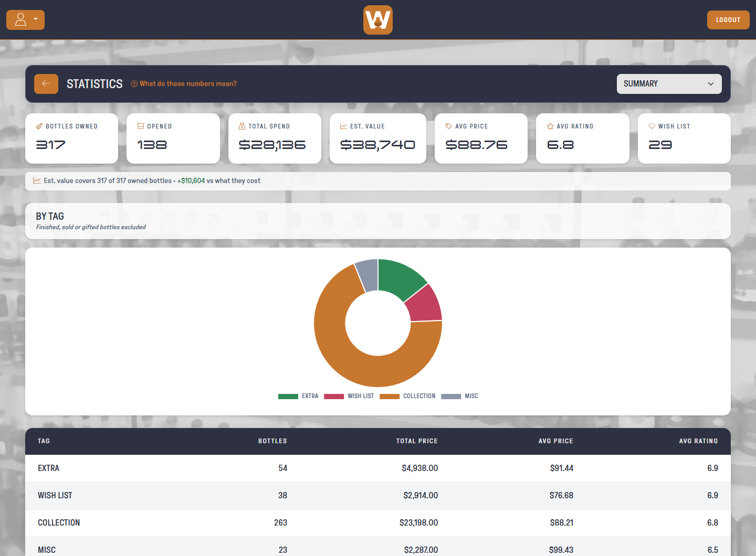The image size is (756, 556).
Task: Select the COLLECTION tag row name
Action: click(x=59, y=523)
